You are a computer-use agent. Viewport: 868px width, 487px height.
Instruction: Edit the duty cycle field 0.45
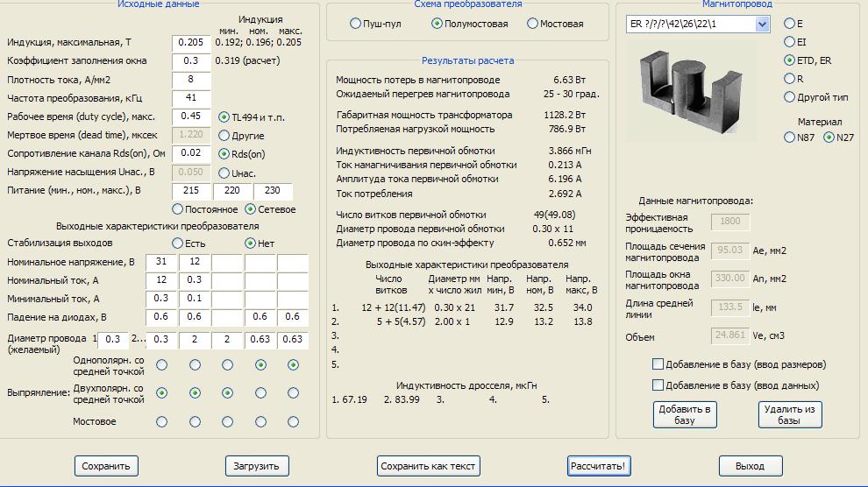coord(191,116)
